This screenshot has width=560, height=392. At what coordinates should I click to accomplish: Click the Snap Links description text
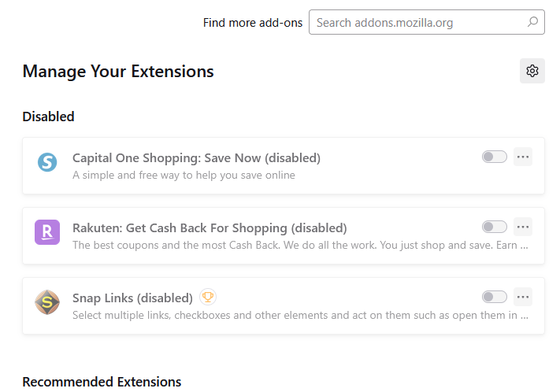coord(300,315)
